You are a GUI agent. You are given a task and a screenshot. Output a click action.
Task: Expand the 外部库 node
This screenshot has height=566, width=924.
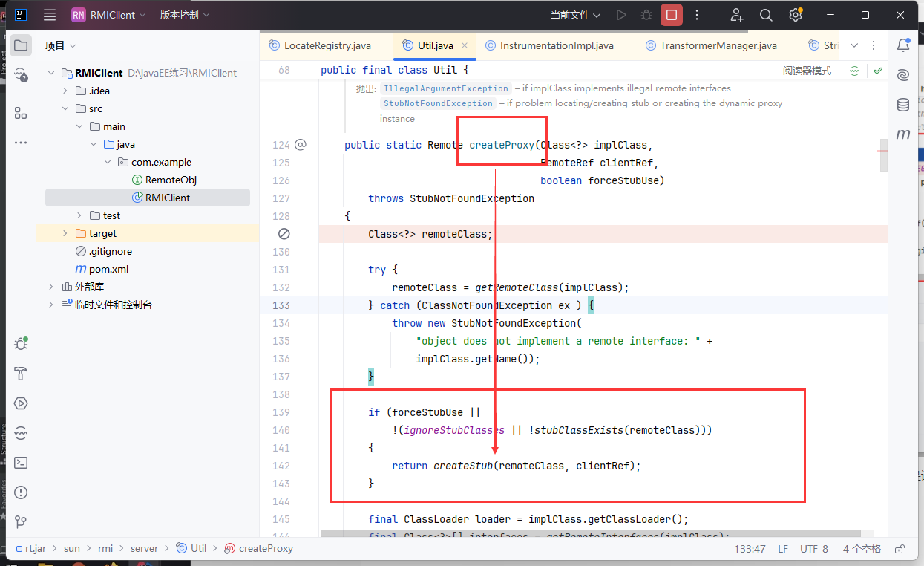(x=51, y=287)
